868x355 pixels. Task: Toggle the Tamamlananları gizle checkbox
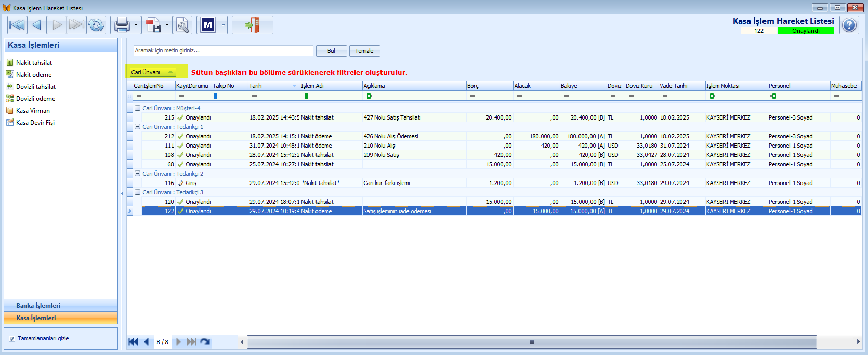pos(12,339)
